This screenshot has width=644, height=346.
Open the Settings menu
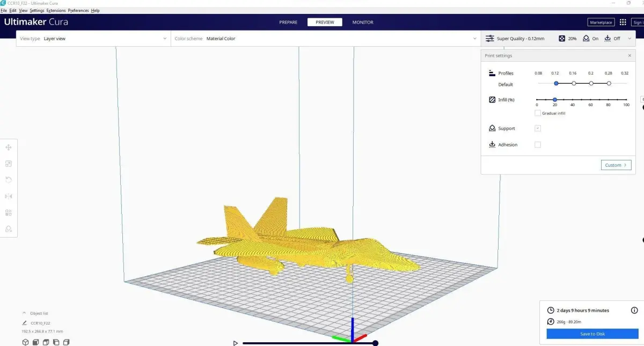point(37,11)
